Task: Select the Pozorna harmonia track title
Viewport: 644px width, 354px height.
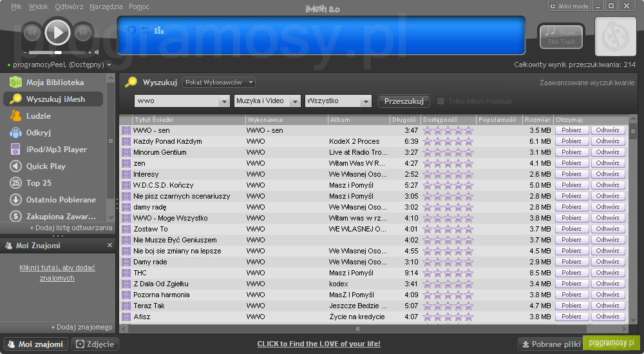Action: tap(162, 295)
